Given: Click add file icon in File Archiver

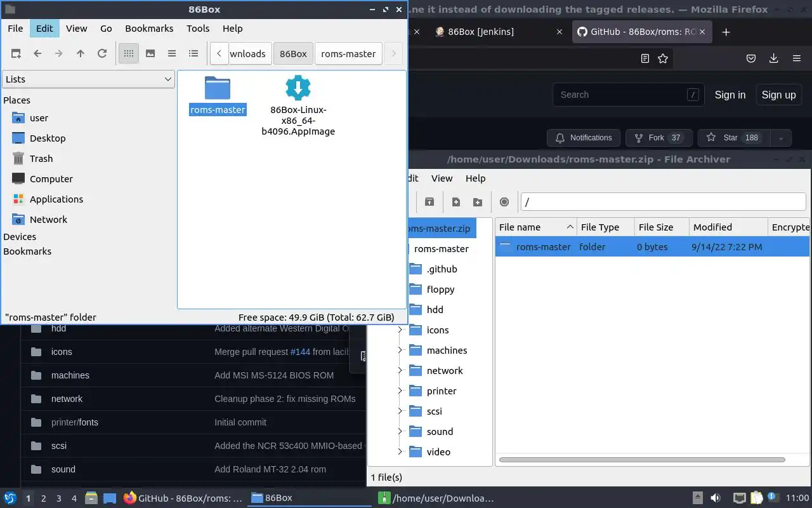Looking at the screenshot, I should tap(456, 202).
